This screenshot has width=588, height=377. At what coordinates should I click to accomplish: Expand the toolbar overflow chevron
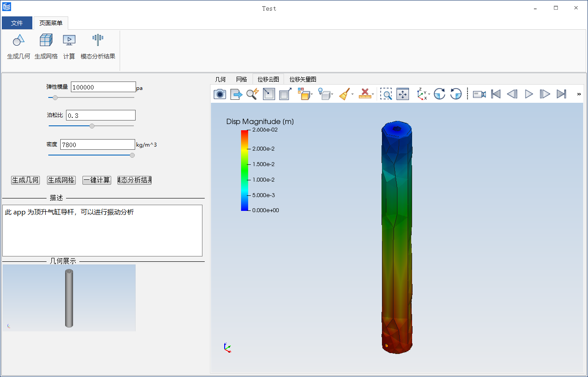pyautogui.click(x=579, y=94)
